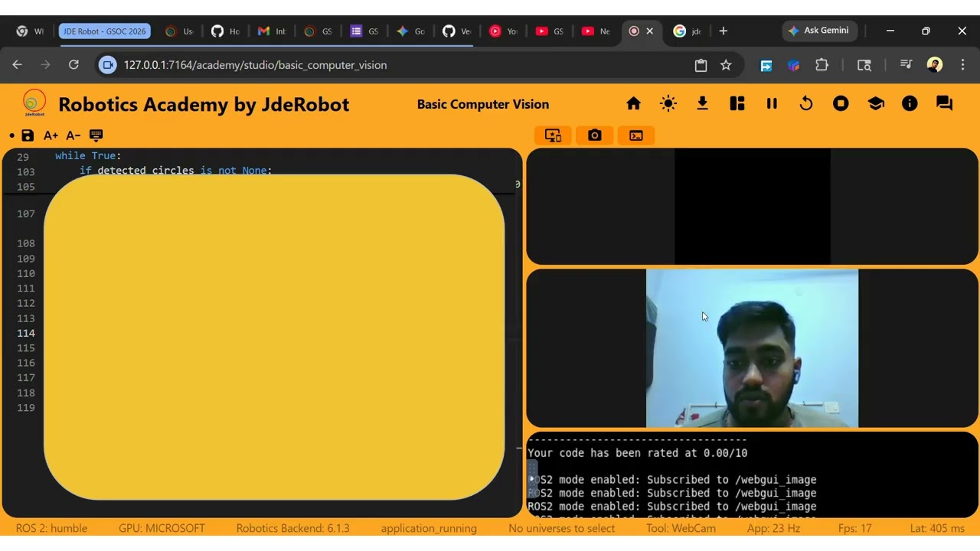980x551 pixels.
Task: Go back with the browser back arrow
Action: [x=18, y=65]
